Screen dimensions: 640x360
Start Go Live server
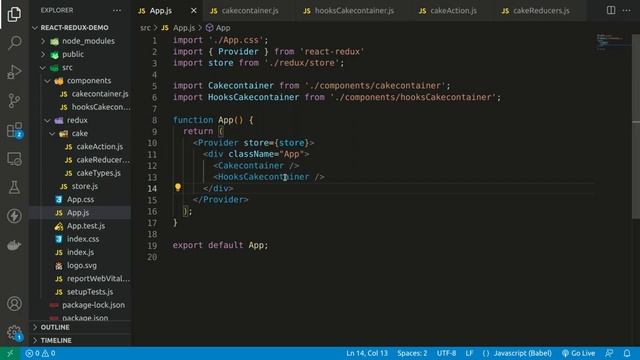tap(578, 353)
